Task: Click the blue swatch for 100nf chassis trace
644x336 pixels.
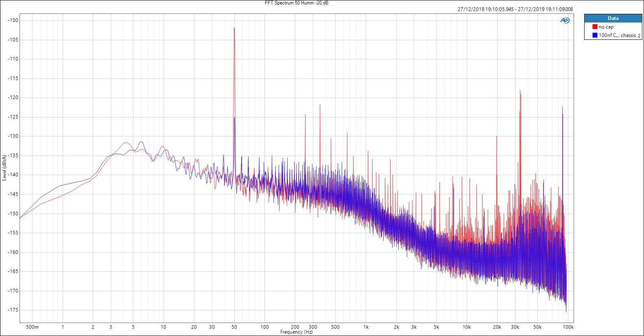Action: [595, 35]
